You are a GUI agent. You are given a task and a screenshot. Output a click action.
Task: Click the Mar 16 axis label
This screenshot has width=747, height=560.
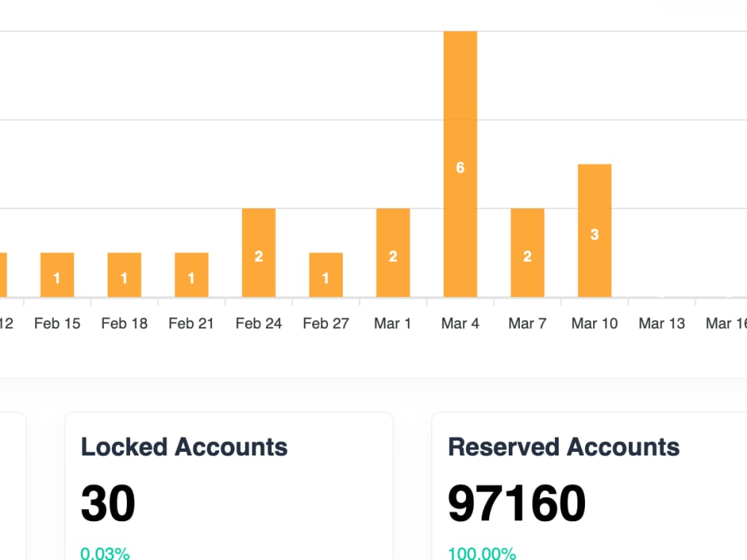725,323
